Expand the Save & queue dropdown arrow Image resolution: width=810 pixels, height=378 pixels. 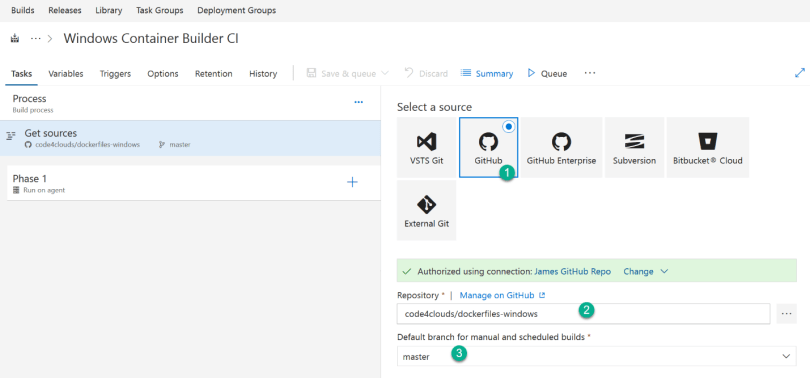click(x=385, y=73)
